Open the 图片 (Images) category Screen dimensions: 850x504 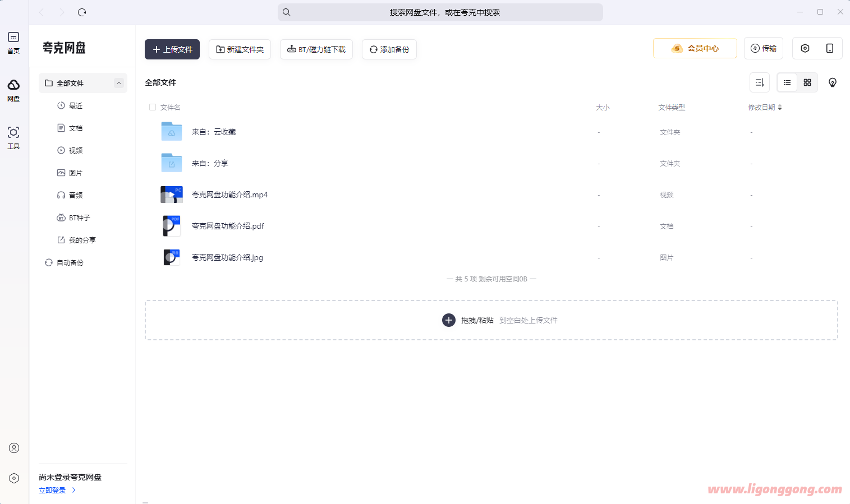pos(77,172)
